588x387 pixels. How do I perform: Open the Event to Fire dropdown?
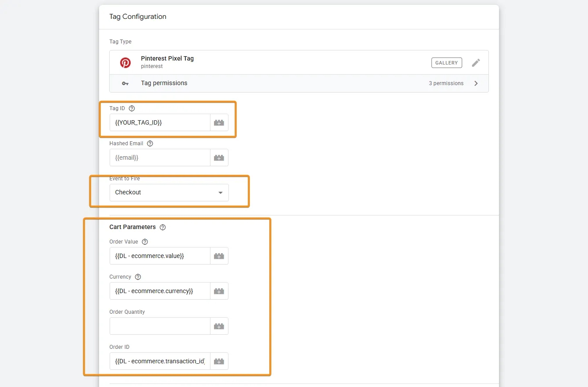click(169, 193)
